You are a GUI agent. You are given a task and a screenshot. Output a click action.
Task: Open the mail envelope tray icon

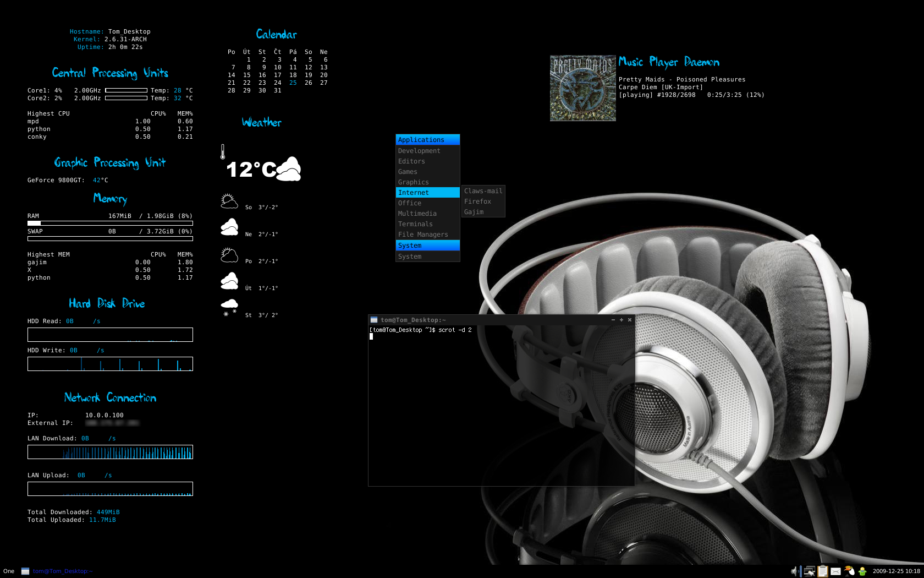836,571
